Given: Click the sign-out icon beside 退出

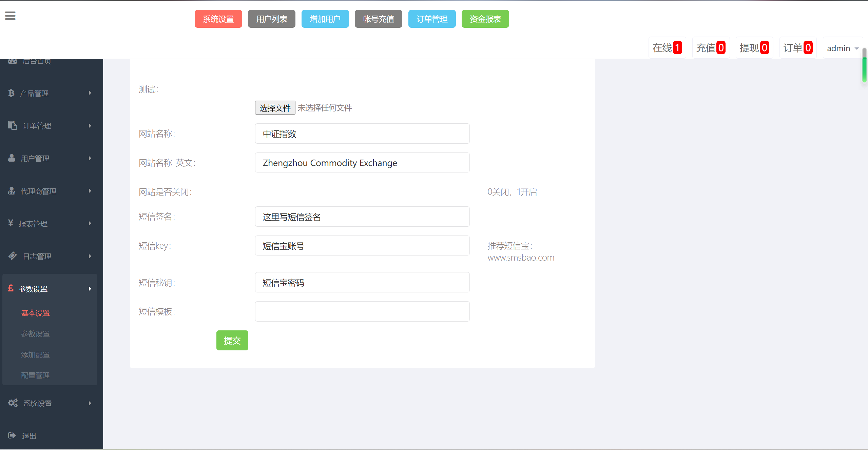Looking at the screenshot, I should coord(12,435).
